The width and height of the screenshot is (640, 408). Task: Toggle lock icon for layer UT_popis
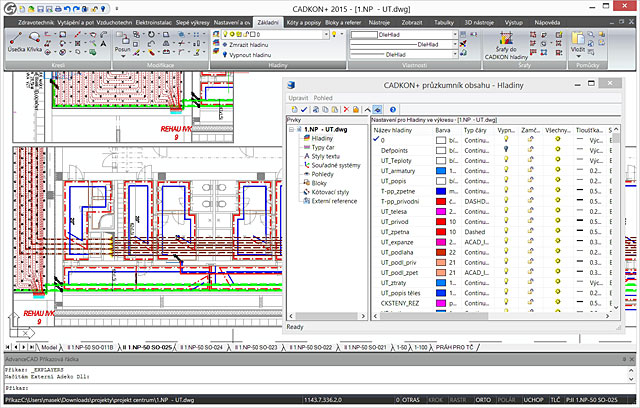(x=532, y=181)
